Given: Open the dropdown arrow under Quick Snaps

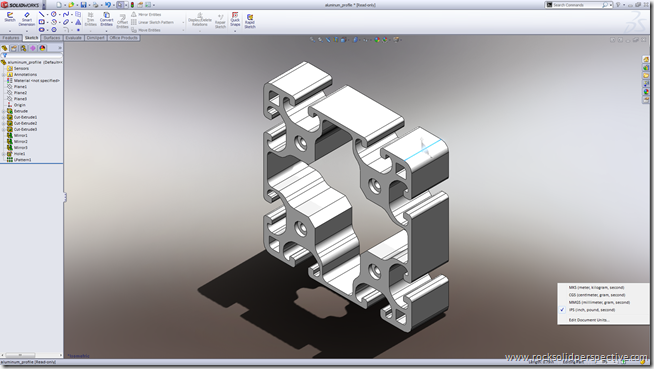Looking at the screenshot, I should [235, 31].
